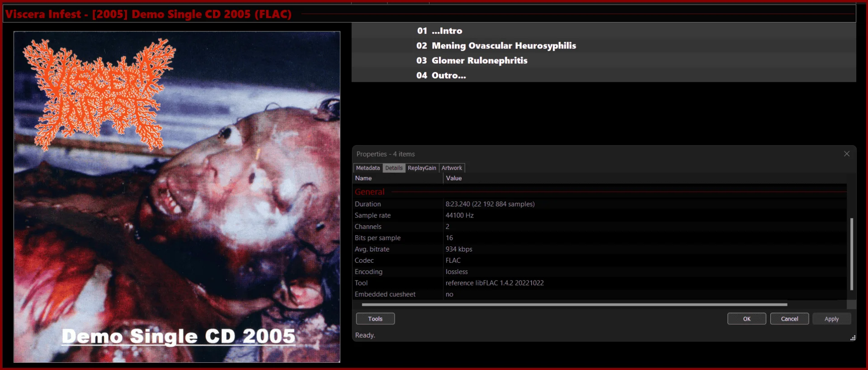Image resolution: width=868 pixels, height=370 pixels.
Task: Click the Value column header
Action: tap(645, 178)
